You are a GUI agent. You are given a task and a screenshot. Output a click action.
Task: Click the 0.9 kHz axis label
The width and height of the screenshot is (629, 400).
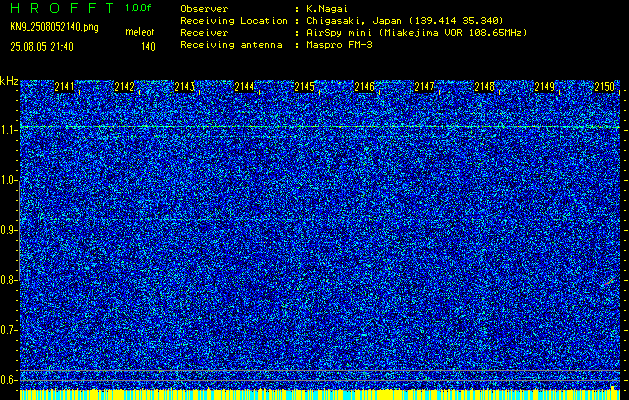pos(7,230)
